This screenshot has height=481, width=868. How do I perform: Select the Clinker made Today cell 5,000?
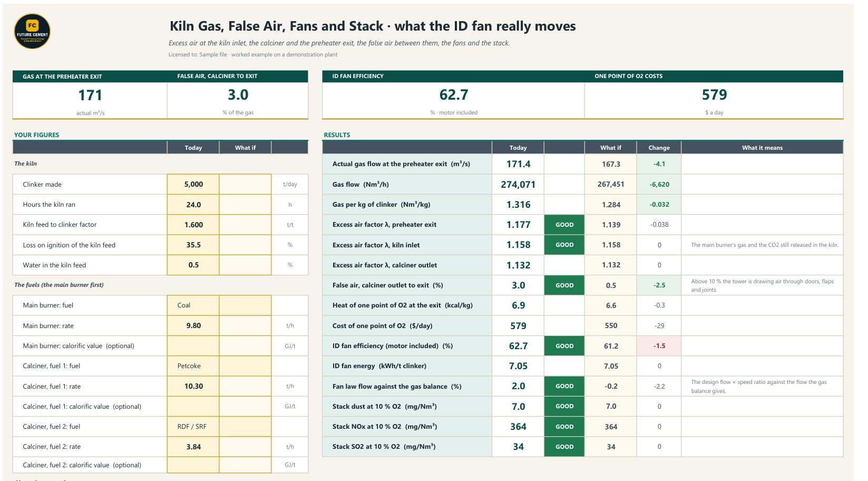(193, 184)
